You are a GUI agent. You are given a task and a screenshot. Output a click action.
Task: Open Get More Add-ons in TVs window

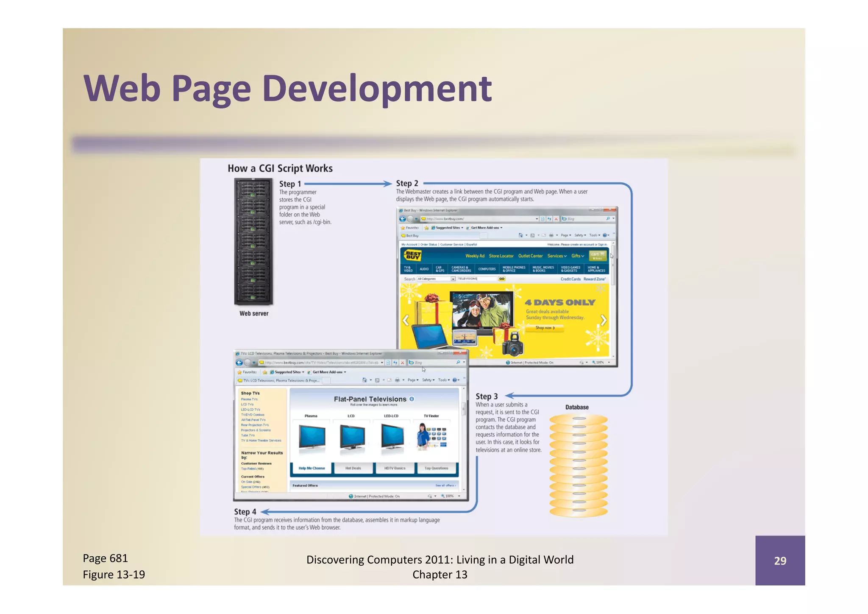327,372
